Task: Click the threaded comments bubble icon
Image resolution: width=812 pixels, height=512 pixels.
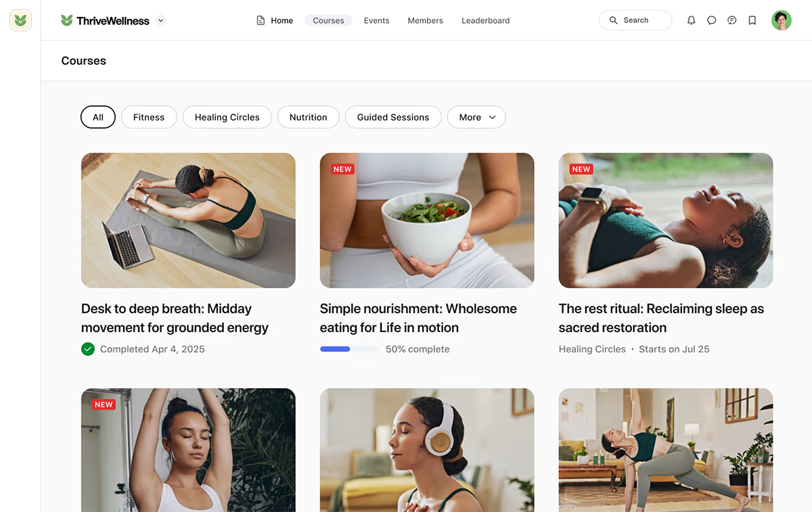Action: (731, 20)
